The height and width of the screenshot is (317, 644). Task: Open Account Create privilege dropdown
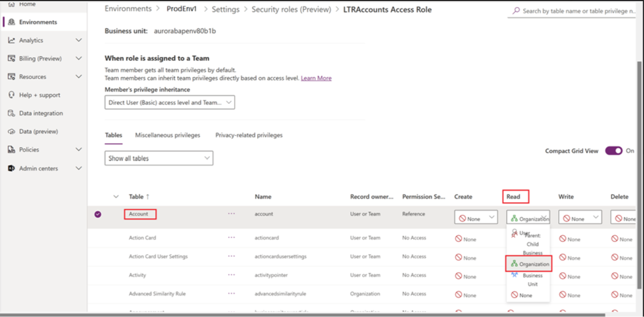point(476,218)
